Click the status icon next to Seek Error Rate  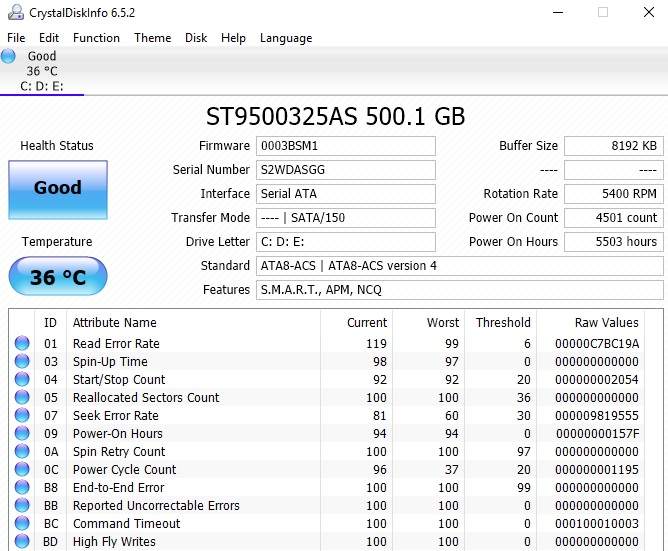tap(22, 416)
